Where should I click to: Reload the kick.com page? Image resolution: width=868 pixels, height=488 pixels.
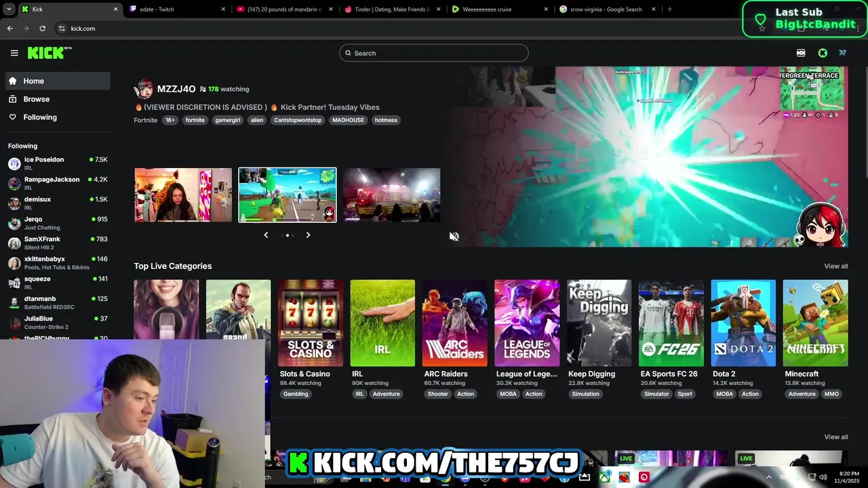[42, 28]
